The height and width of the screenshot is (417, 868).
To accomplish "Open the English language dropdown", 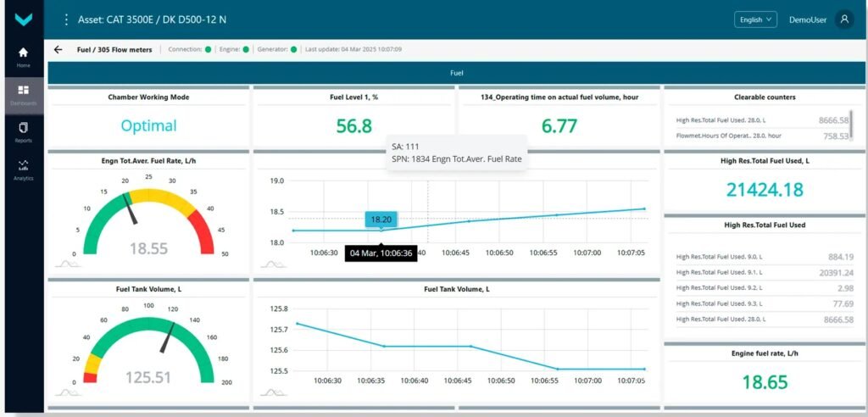I will 755,19.
